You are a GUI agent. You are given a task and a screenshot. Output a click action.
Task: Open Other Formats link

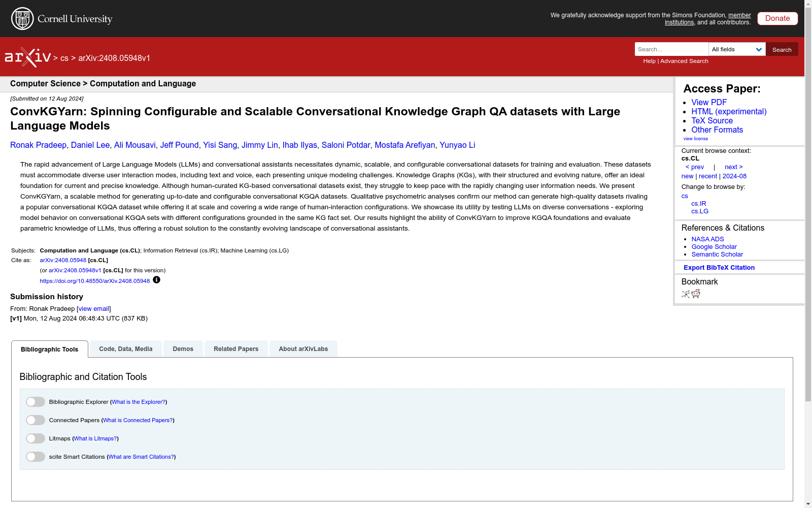pyautogui.click(x=717, y=130)
